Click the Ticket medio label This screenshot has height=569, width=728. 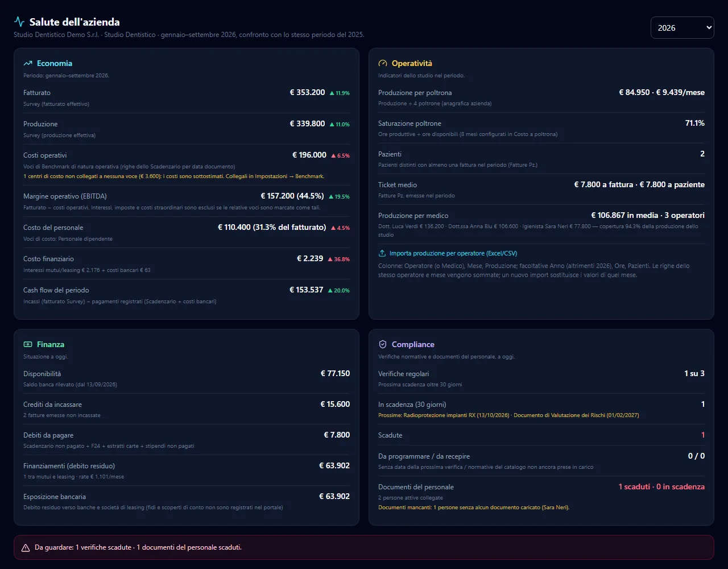coord(398,185)
